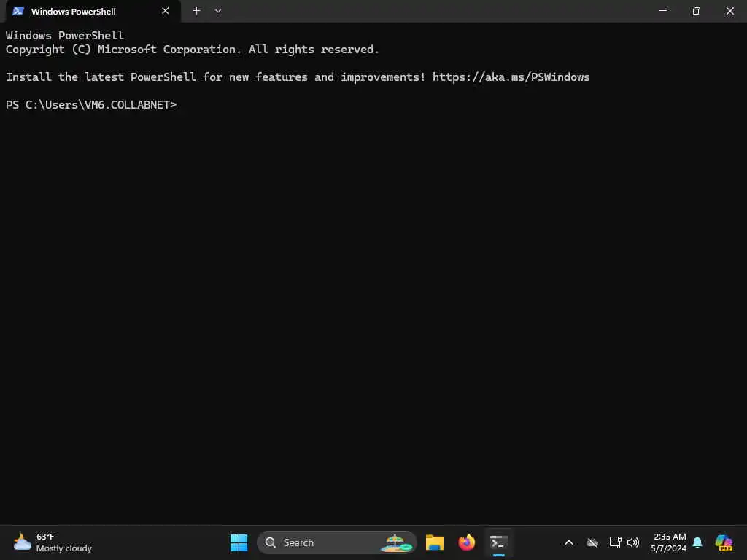This screenshot has width=747, height=560.
Task: Launch Firefox from the taskbar
Action: [x=466, y=542]
